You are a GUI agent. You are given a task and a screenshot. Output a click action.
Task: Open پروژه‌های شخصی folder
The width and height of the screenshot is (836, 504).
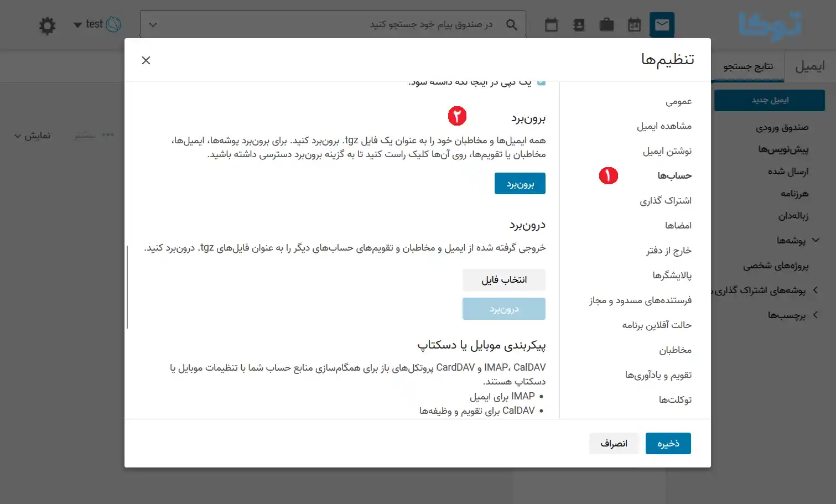click(x=776, y=266)
